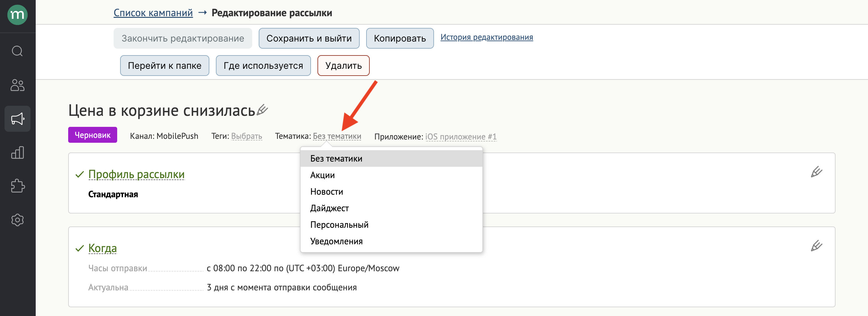Go back to Список кампаний link

pyautogui.click(x=153, y=13)
